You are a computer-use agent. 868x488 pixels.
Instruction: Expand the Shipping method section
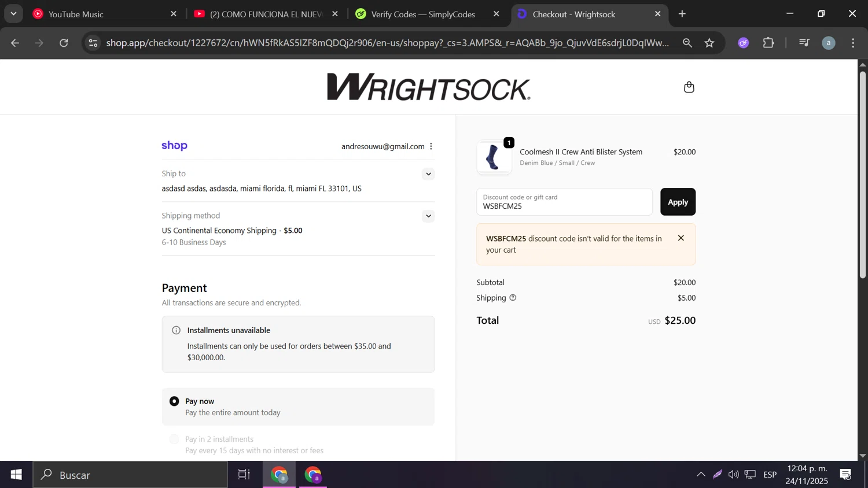click(428, 216)
